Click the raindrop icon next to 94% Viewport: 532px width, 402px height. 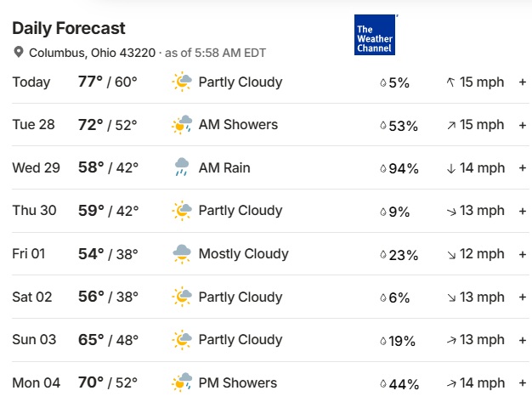[x=382, y=168]
